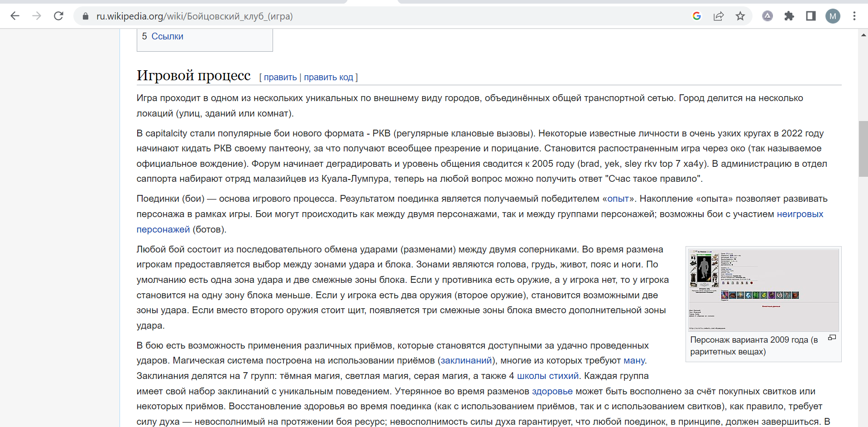Screen dimensions: 868x427
Task: View site security lock info
Action: [85, 16]
